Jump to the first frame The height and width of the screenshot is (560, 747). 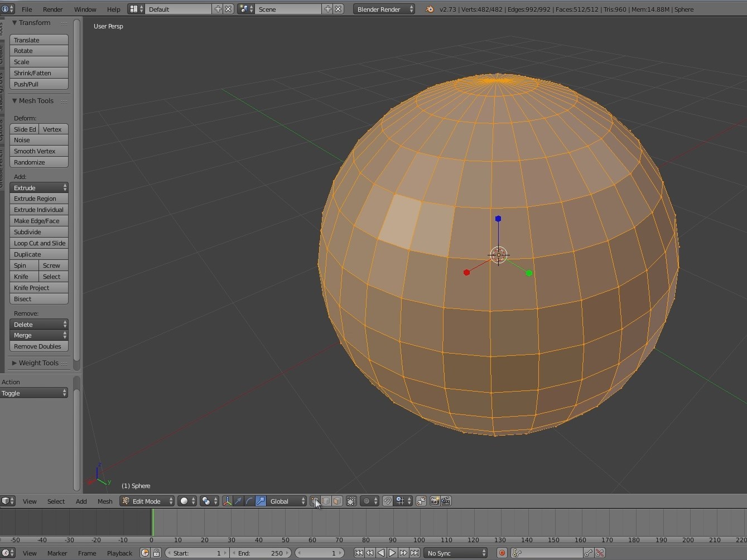[x=359, y=553]
